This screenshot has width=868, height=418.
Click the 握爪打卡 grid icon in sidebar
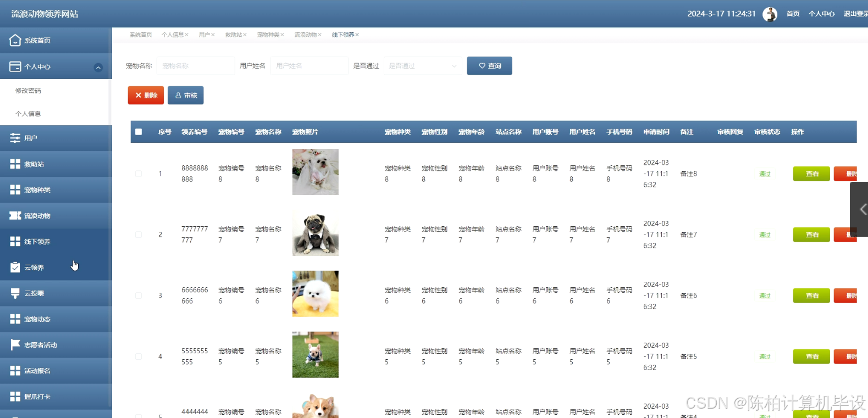[x=15, y=396]
